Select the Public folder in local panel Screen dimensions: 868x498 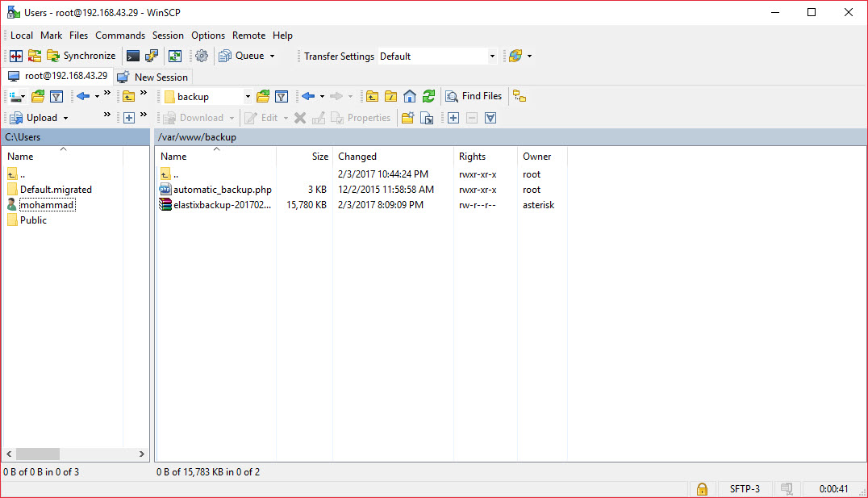click(x=33, y=220)
